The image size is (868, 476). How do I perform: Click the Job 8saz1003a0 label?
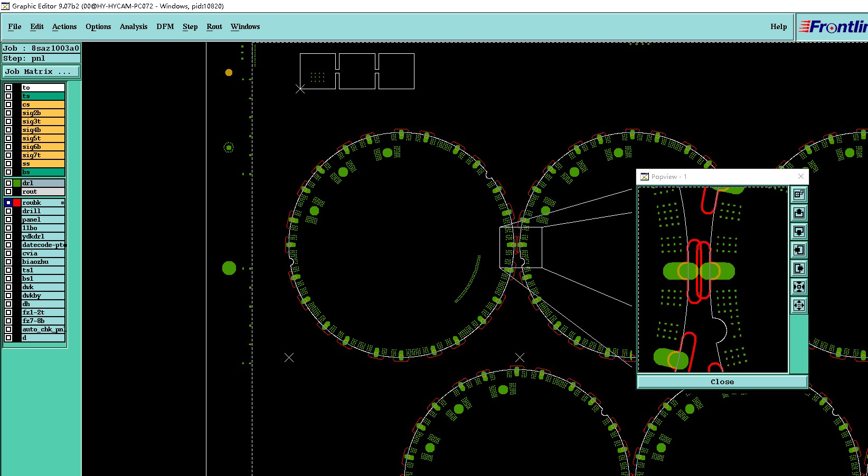pyautogui.click(x=41, y=48)
